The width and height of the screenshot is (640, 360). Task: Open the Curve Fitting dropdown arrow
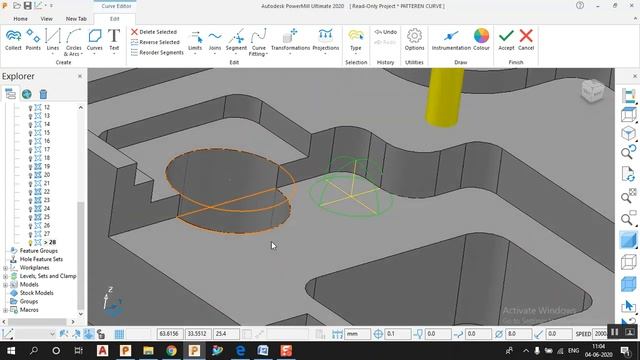[267, 54]
